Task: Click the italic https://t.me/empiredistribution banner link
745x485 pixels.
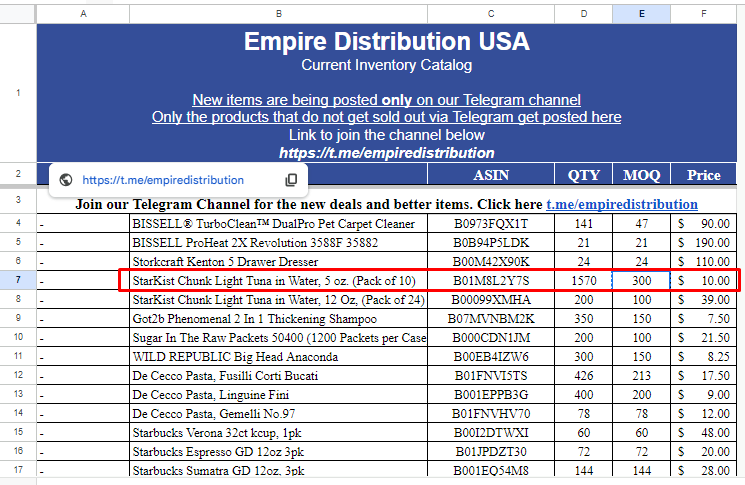Action: (387, 153)
